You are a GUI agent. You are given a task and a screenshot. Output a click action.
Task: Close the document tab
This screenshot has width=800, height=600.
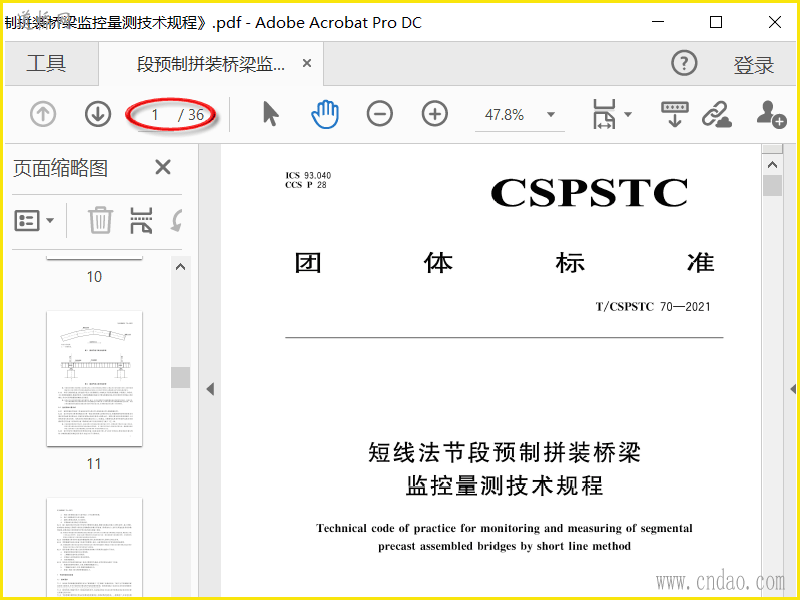(x=307, y=63)
